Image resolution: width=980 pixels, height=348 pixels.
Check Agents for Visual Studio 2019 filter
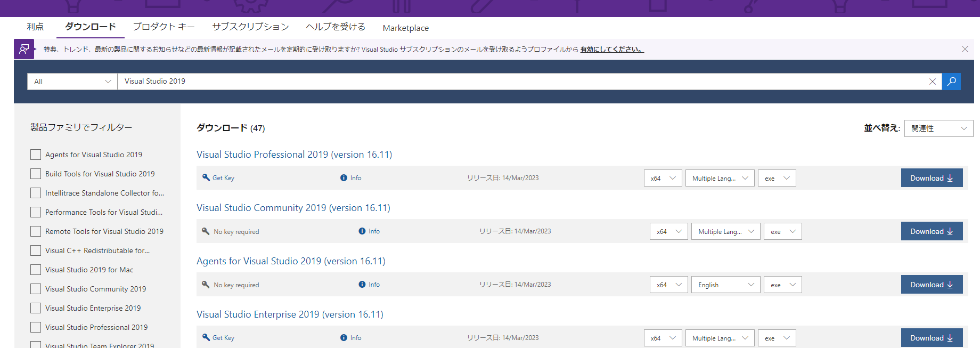click(x=36, y=155)
